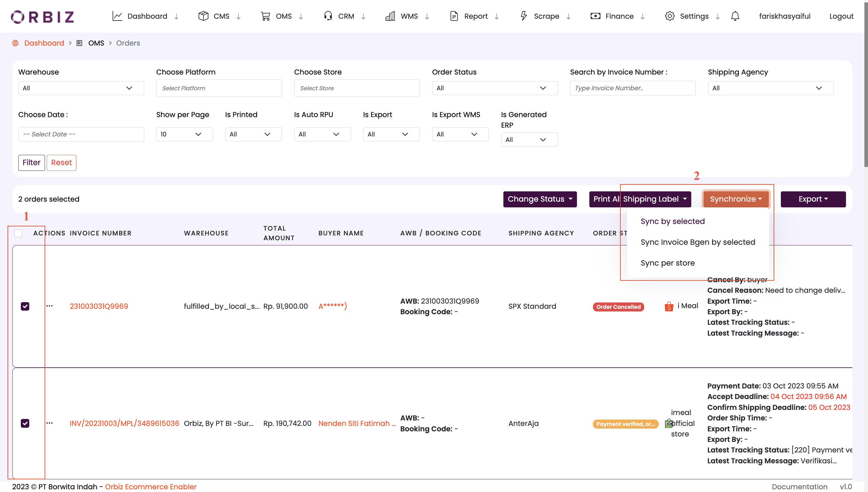Click the page vertical scrollbar thumb
This screenshot has height=492, width=868.
(x=866, y=85)
